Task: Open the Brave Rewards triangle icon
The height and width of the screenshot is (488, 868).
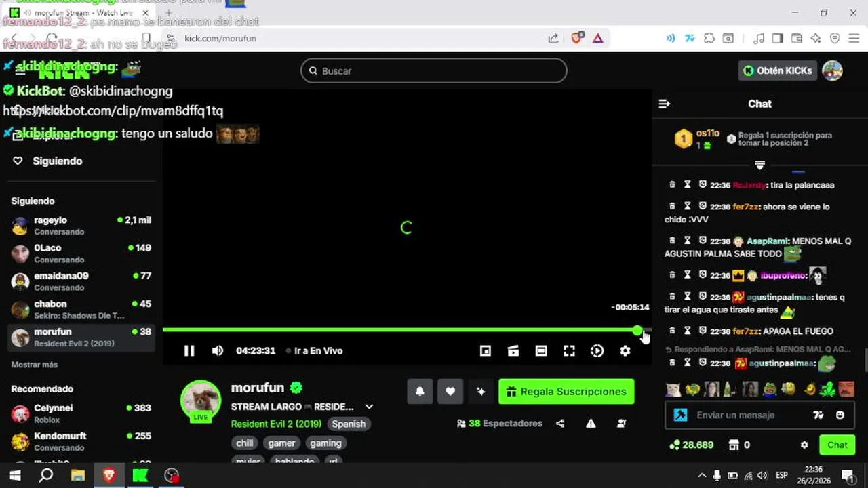Action: tap(597, 38)
